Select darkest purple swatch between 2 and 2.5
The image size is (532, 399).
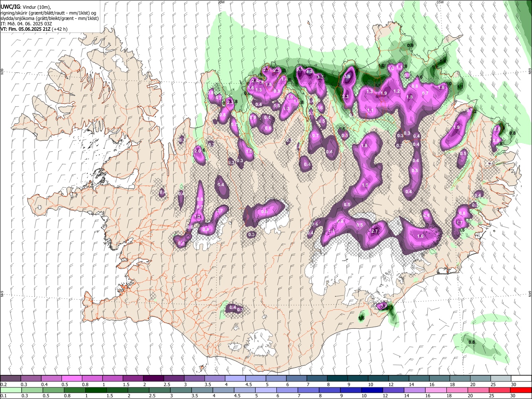pos(153,379)
